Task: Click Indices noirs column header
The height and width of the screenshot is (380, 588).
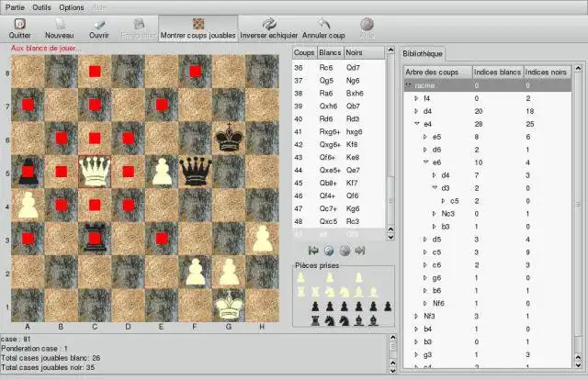Action: click(547, 72)
